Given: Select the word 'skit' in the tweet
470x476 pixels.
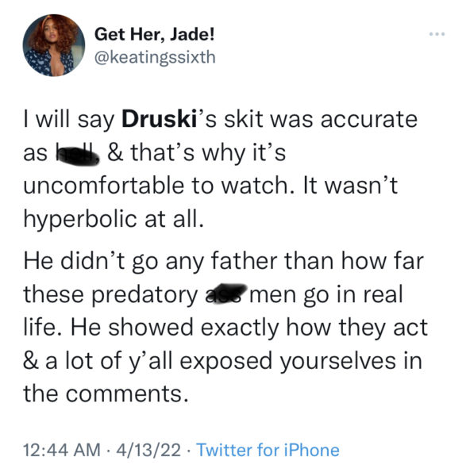Looking at the screenshot, I should click(243, 119).
